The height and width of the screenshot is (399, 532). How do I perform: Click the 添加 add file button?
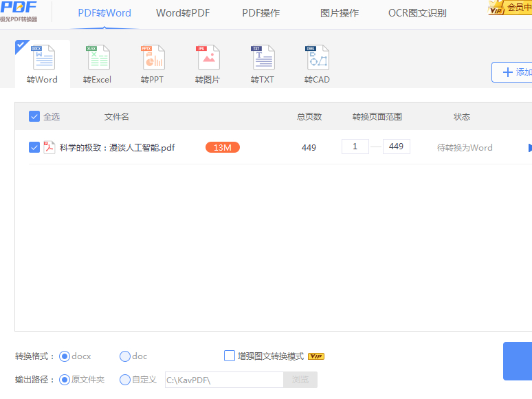click(x=511, y=72)
